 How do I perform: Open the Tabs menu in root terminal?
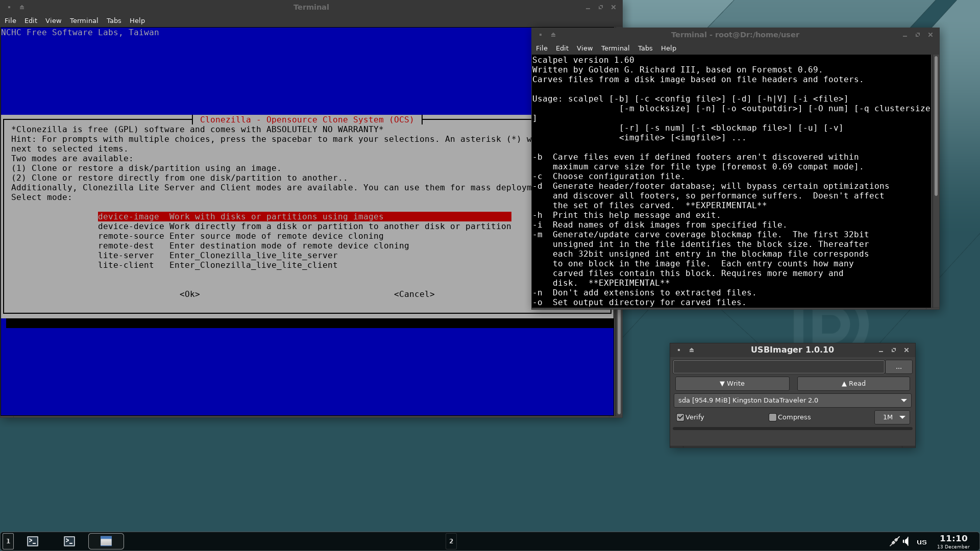point(645,48)
